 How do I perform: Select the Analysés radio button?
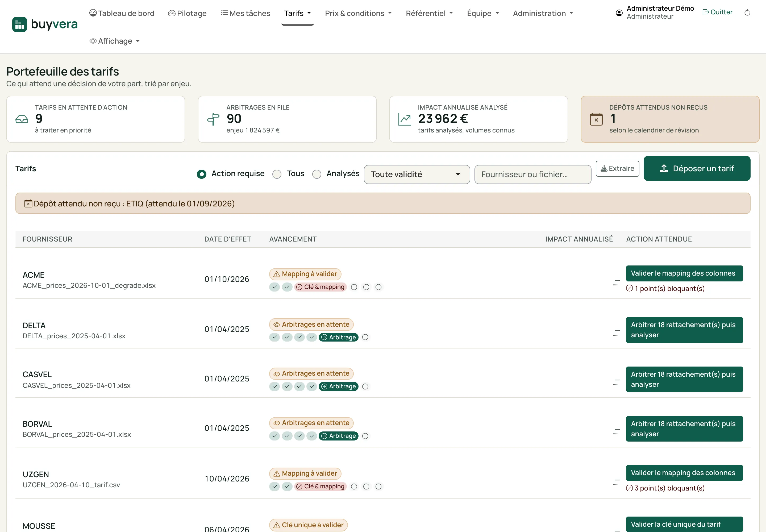[x=317, y=174]
